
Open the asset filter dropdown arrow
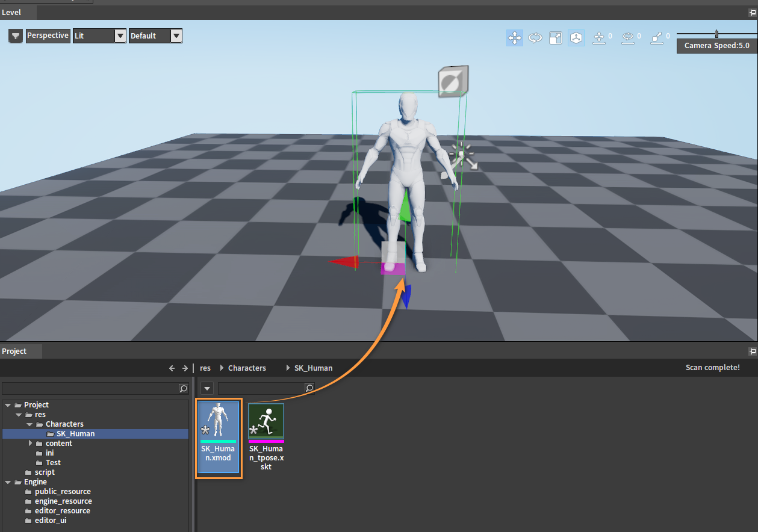(x=207, y=389)
